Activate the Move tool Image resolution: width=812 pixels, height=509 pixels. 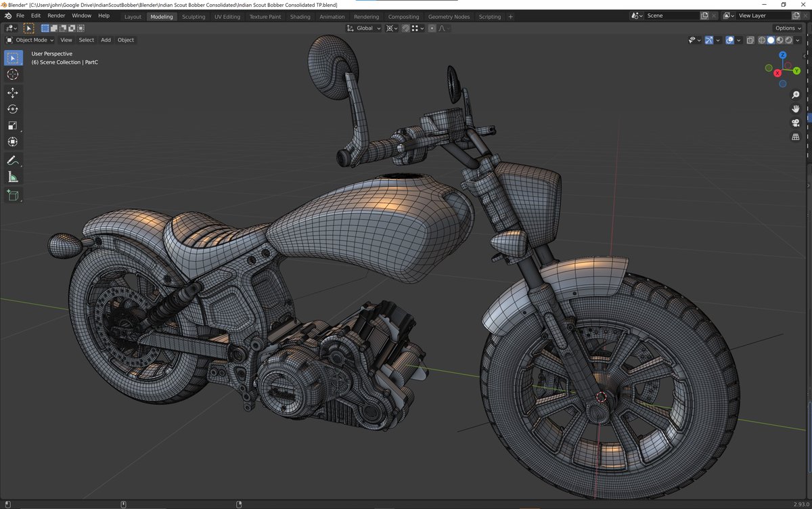pos(13,93)
